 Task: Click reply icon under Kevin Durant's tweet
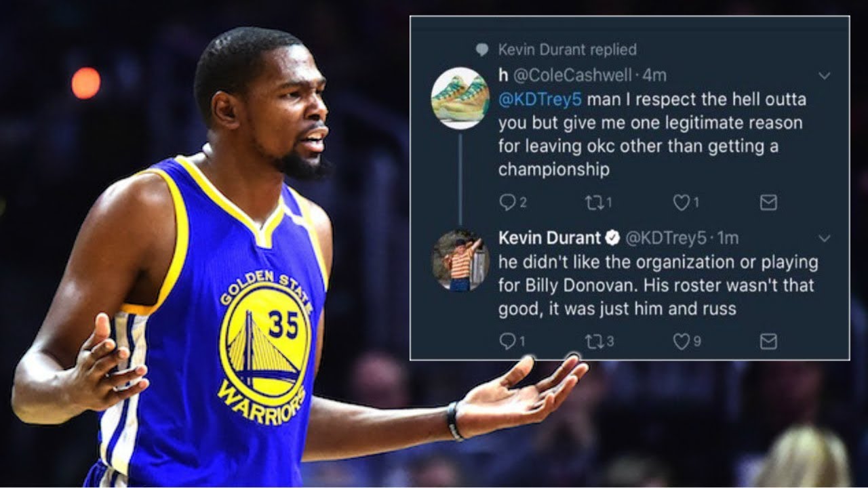pos(507,342)
